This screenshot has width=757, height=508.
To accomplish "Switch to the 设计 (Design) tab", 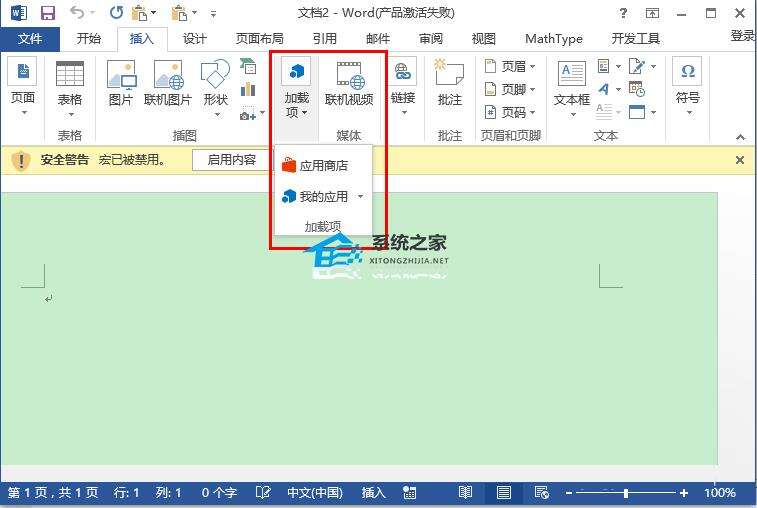I will pos(195,39).
